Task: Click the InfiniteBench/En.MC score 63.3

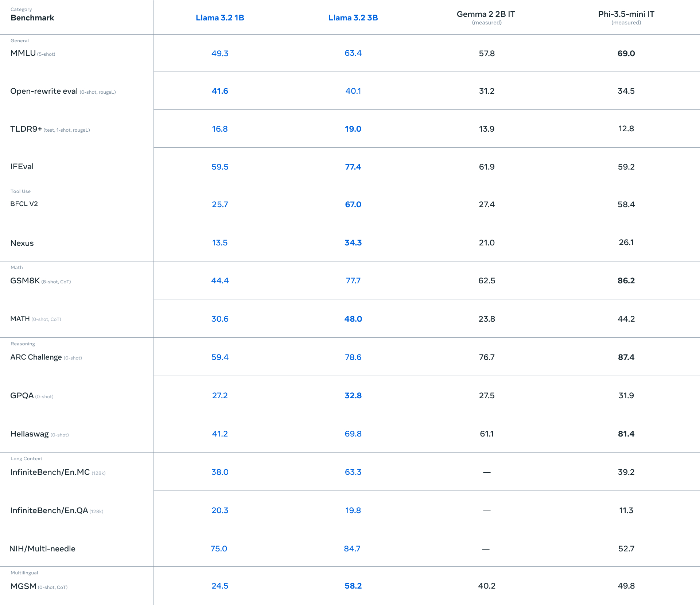Action: coord(353,472)
